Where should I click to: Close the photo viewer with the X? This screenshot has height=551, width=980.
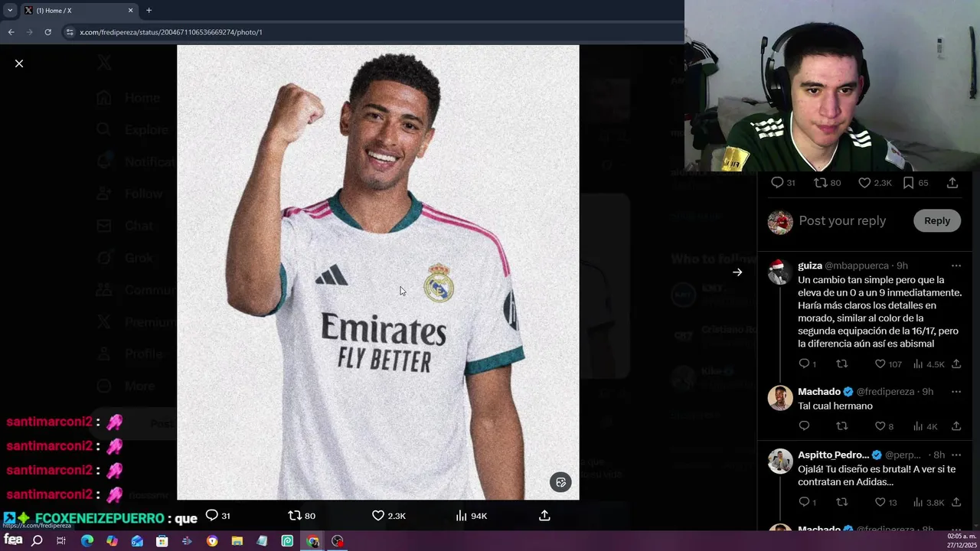tap(19, 64)
